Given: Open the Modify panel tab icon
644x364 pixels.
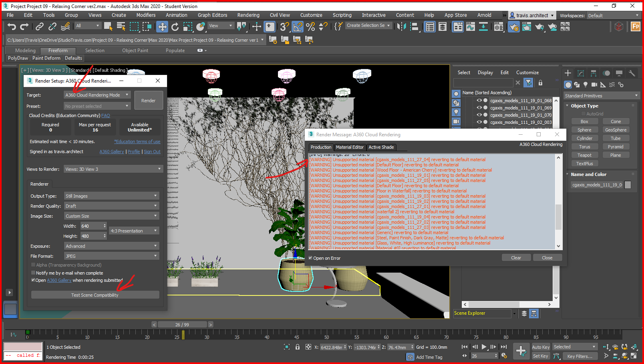Looking at the screenshot, I should click(581, 73).
